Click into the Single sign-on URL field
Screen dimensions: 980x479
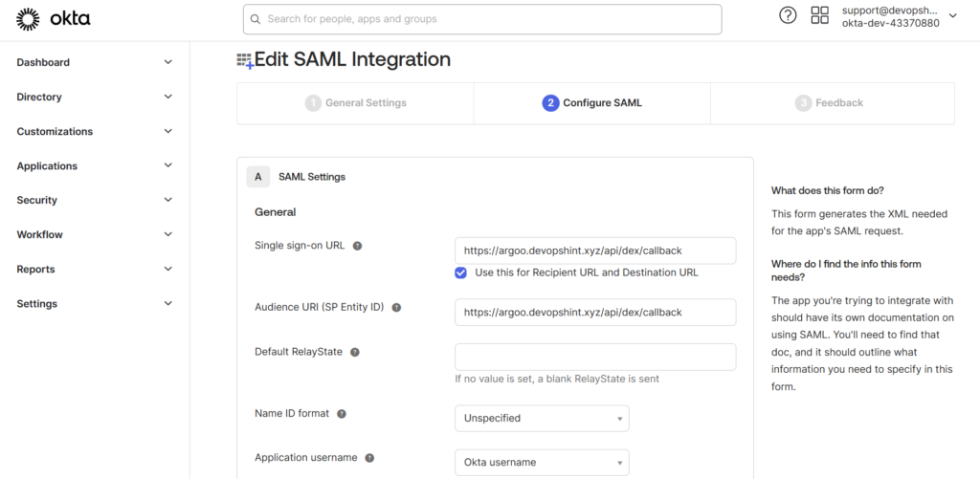point(595,250)
